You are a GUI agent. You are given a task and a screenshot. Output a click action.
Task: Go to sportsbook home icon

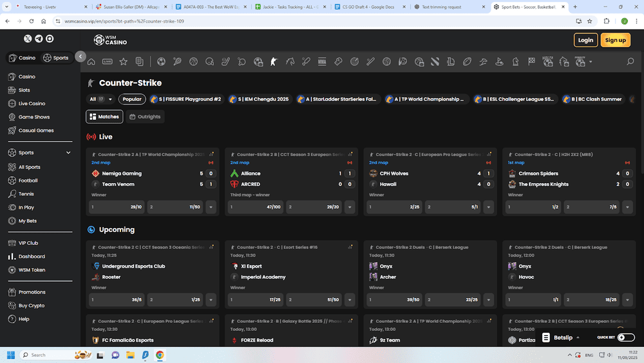pos(91,62)
